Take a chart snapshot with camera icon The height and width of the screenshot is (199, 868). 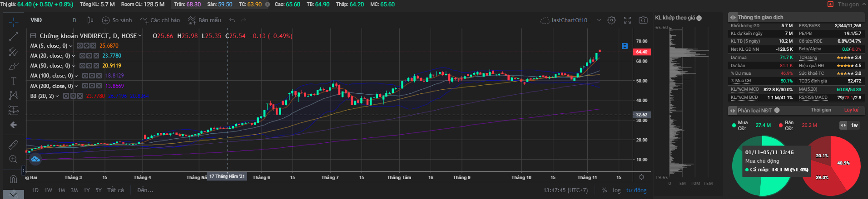point(643,20)
